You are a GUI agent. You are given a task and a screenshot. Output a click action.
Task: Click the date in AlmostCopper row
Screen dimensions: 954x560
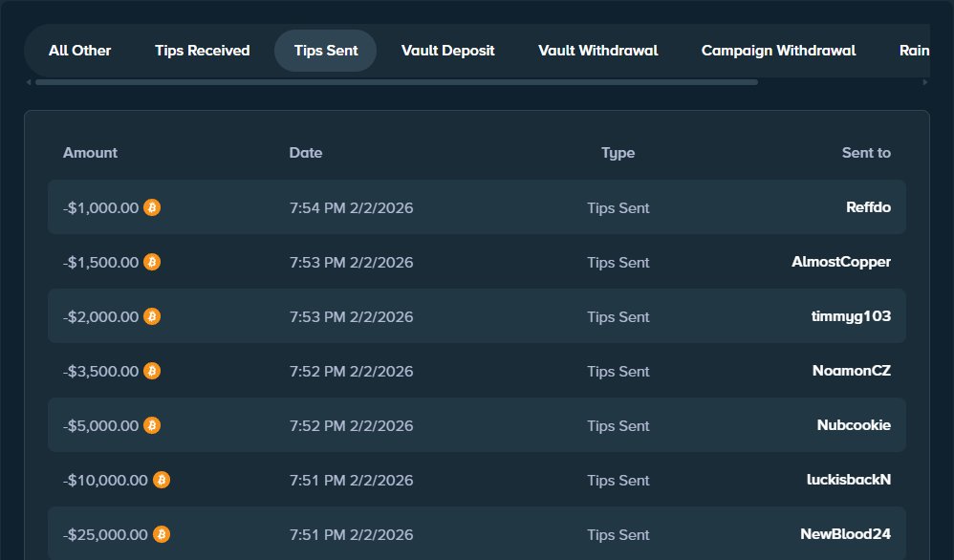tap(351, 263)
